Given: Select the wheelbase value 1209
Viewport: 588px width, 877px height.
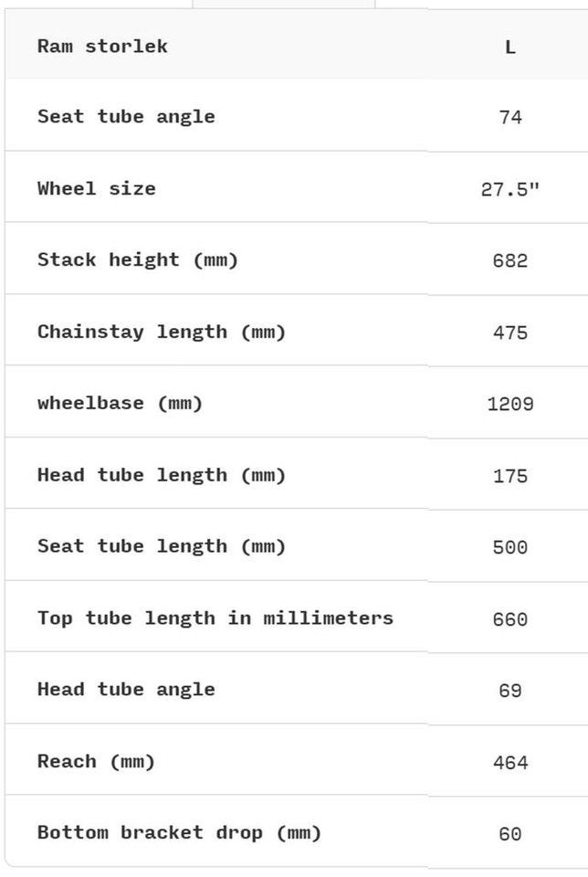Looking at the screenshot, I should pos(509,404).
